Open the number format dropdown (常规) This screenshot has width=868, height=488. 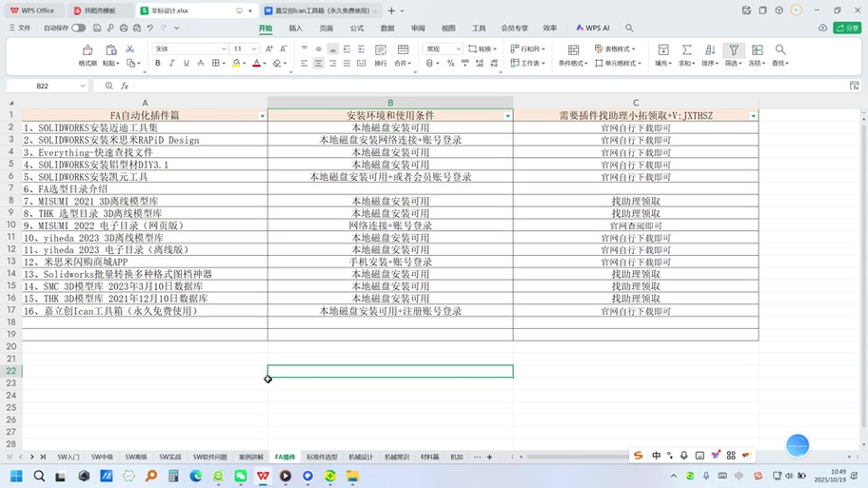(x=458, y=49)
